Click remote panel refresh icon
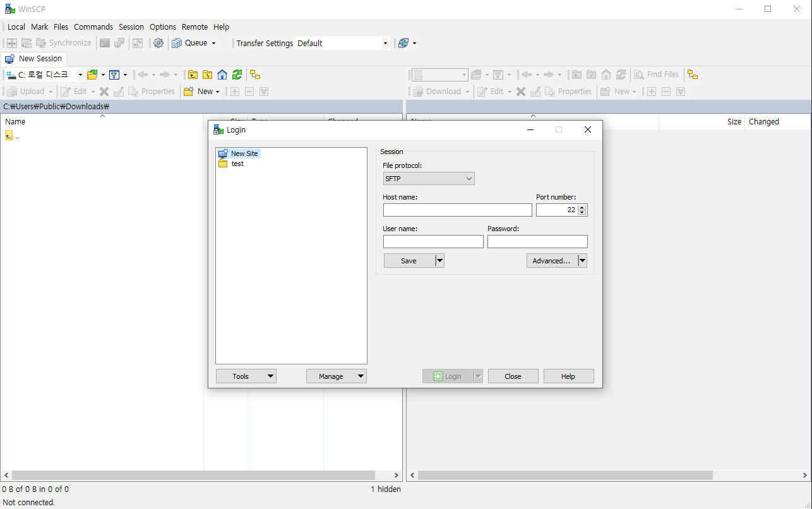The width and height of the screenshot is (812, 509). [621, 75]
